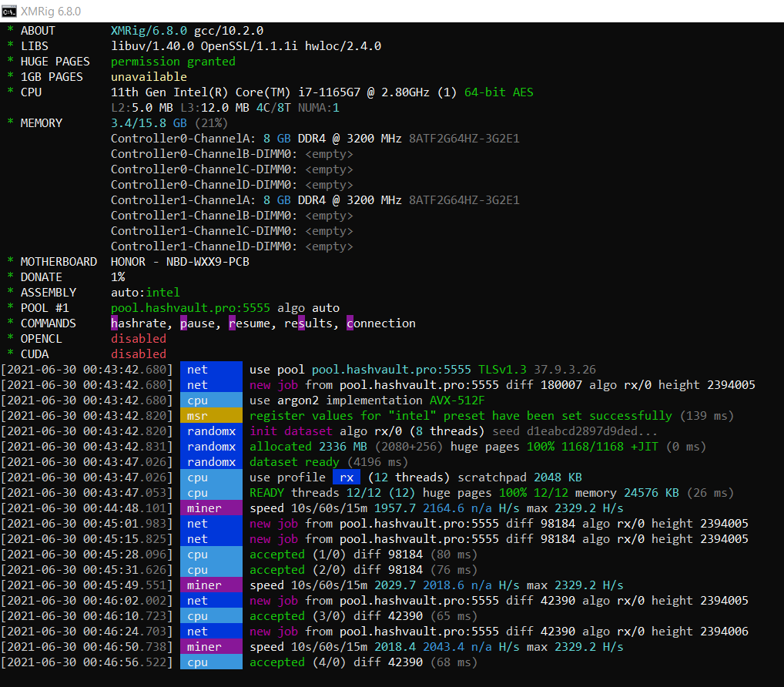Select the green "permission granted" text

point(173,62)
